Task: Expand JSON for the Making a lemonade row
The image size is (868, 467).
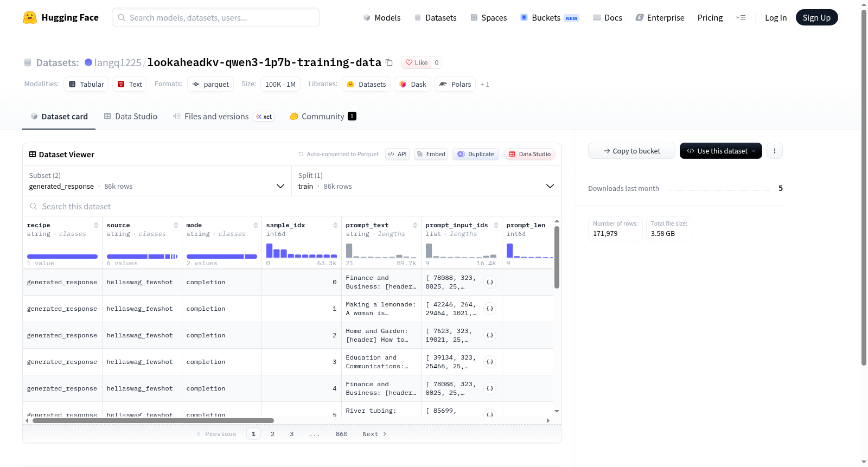Action: 490,309
